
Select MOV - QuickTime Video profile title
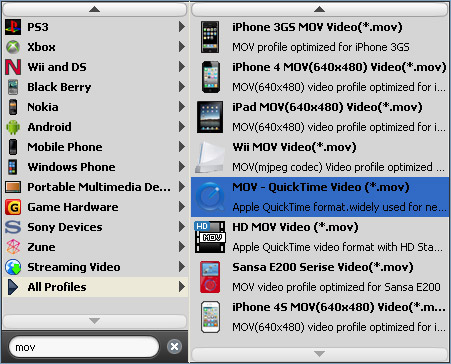click(x=321, y=187)
